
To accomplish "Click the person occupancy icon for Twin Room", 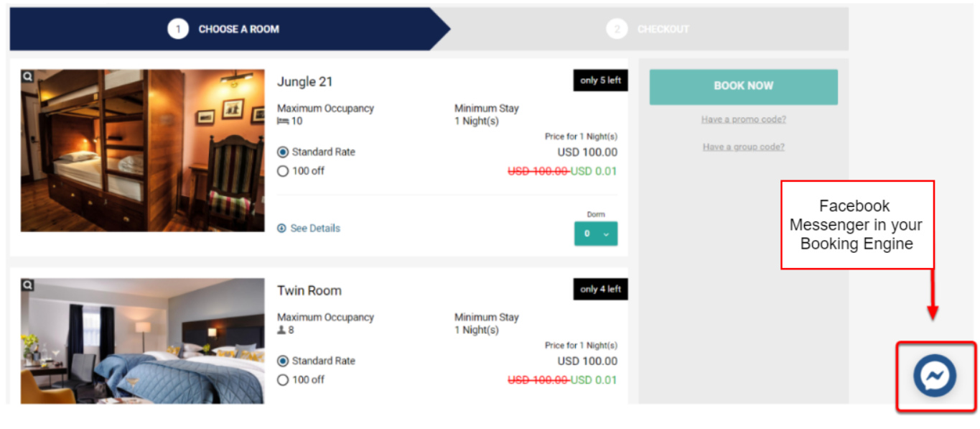I will [x=281, y=331].
